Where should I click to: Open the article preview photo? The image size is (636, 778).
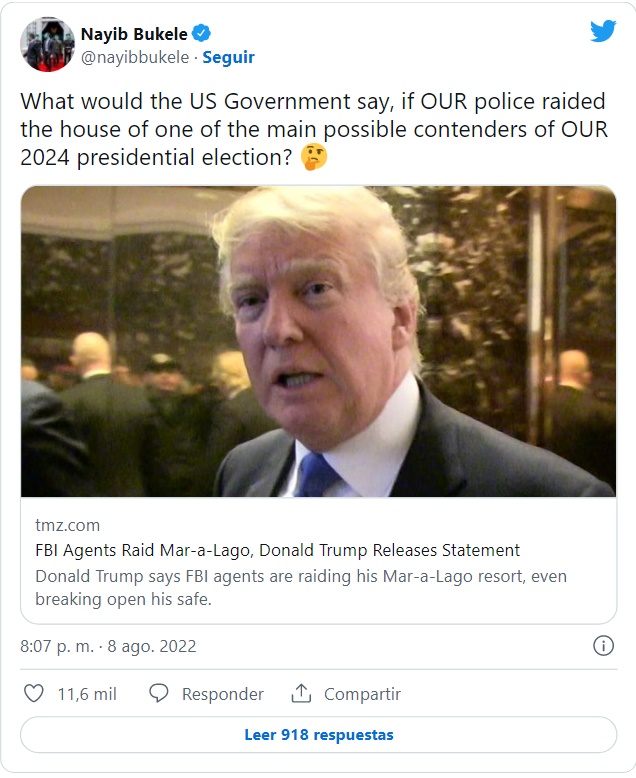point(318,341)
